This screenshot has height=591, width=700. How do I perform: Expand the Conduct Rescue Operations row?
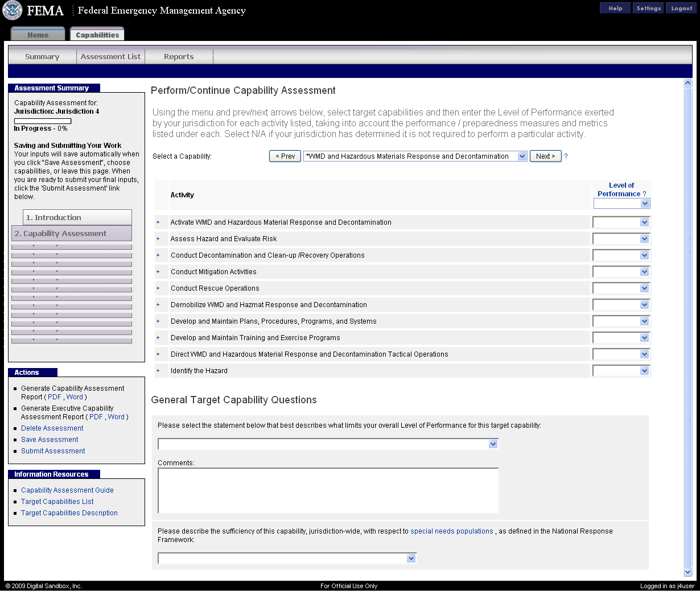pos(158,288)
